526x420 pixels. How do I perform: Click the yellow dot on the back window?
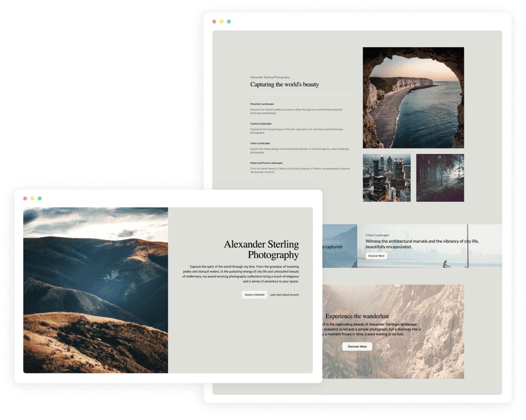(222, 22)
